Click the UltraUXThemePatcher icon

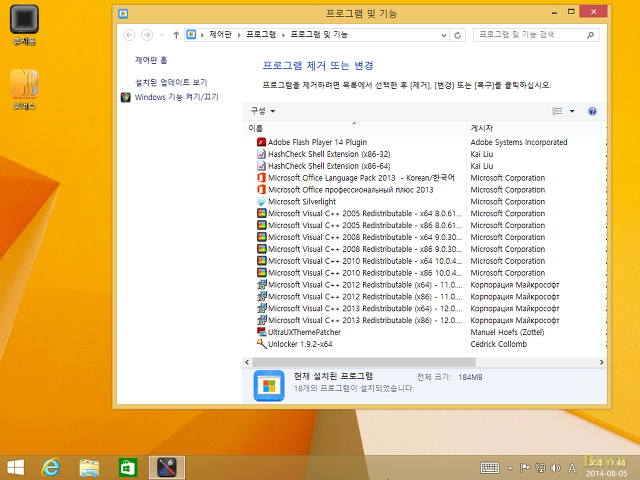coord(262,332)
